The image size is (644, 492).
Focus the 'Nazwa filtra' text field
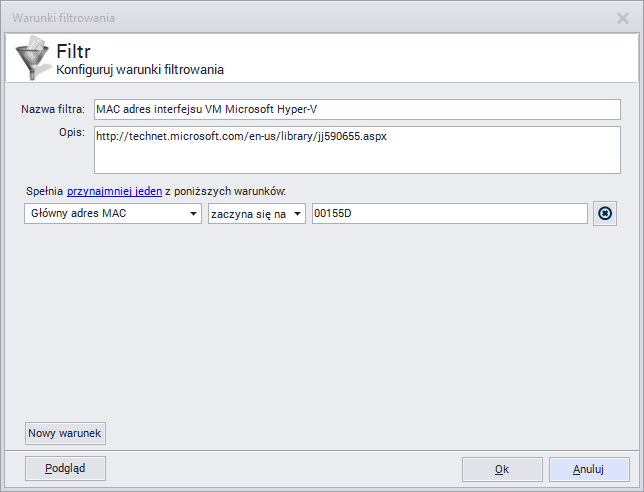356,109
